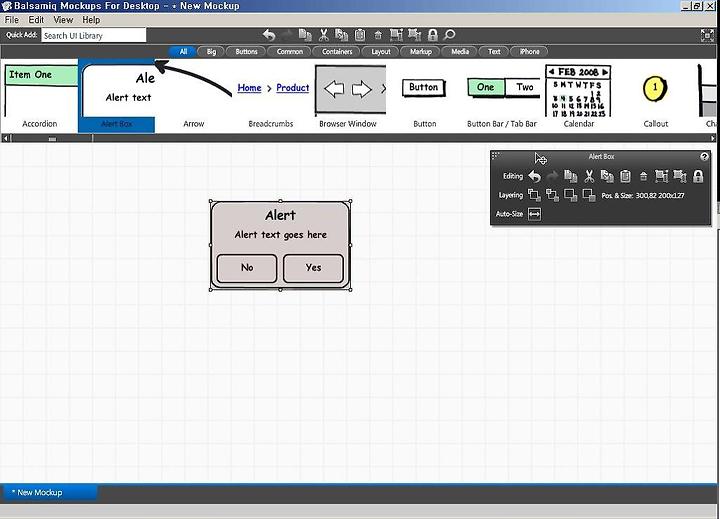Switch to the New Mockup tab at the bottom
This screenshot has height=519, width=720.
(x=49, y=492)
